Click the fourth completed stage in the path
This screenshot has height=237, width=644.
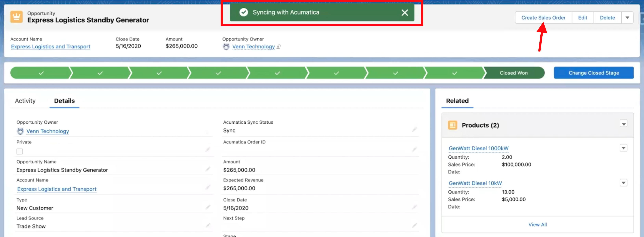pyautogui.click(x=218, y=73)
